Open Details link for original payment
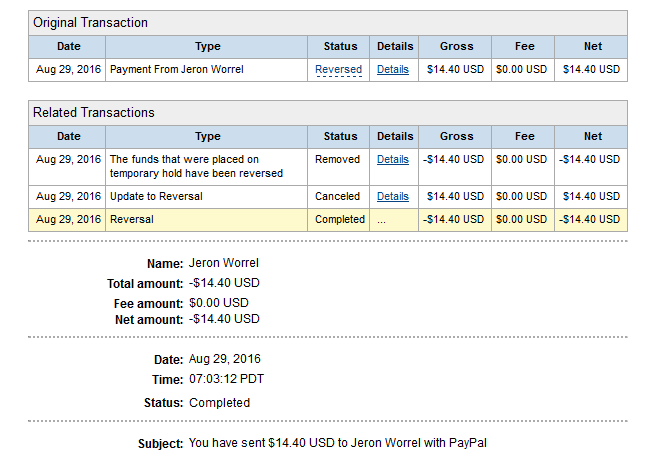This screenshot has width=656, height=461. 392,69
